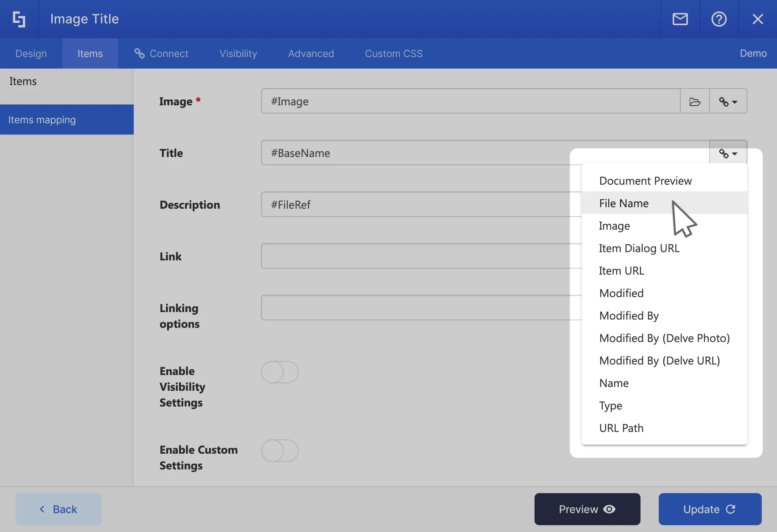Open Image field connect dropdown
The image size is (777, 532).
click(728, 102)
